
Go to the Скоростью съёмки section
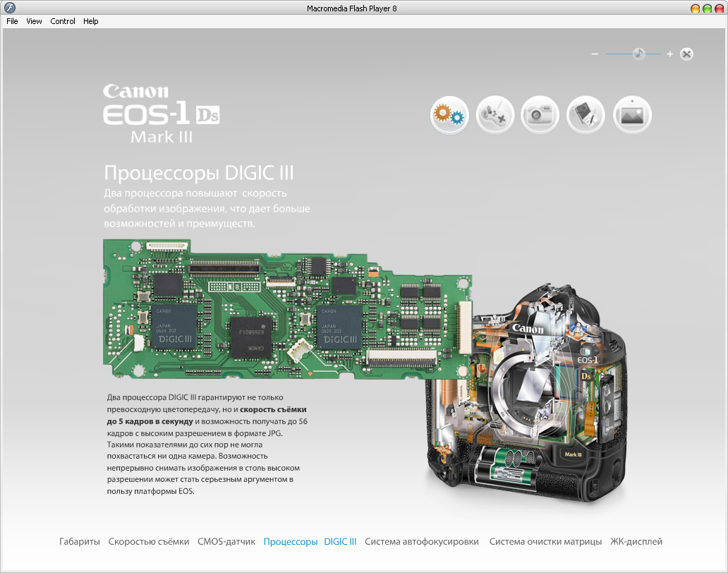149,541
